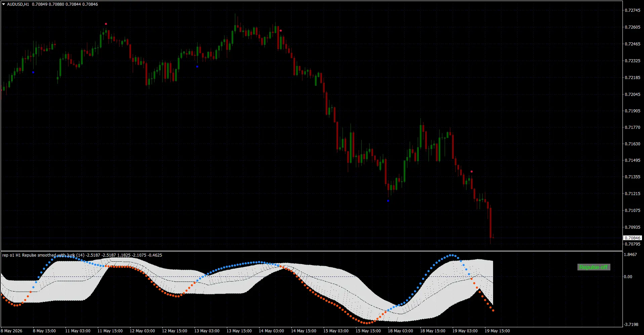Click the 8 May 15:00 time label
The width and height of the screenshot is (644, 335).
pos(44,331)
